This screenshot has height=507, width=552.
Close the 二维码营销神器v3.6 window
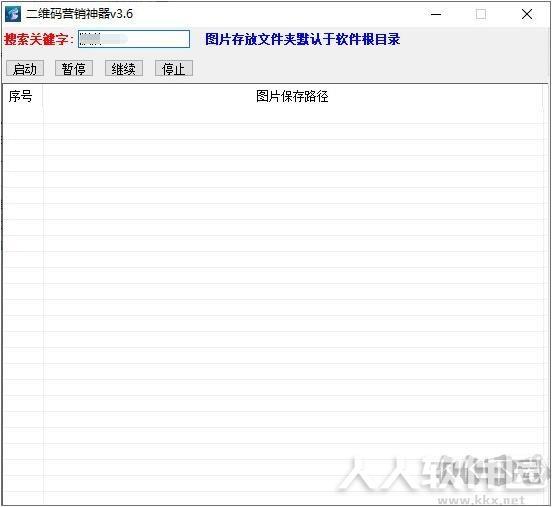click(527, 14)
